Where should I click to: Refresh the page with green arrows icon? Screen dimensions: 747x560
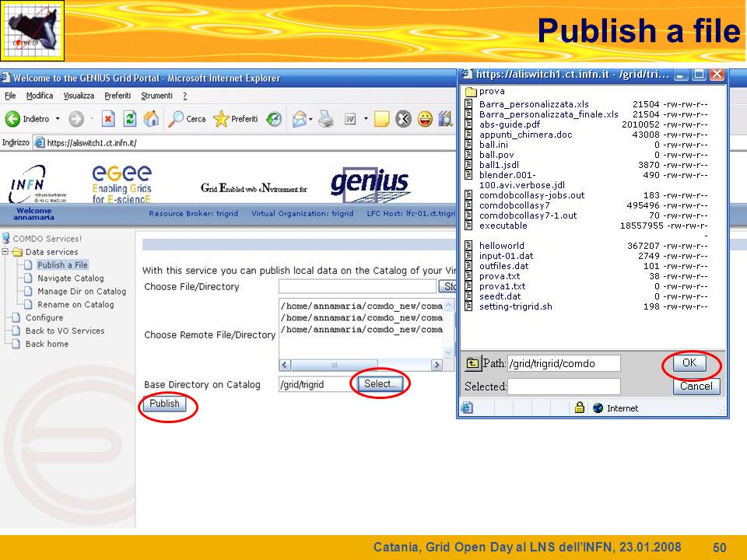(130, 118)
